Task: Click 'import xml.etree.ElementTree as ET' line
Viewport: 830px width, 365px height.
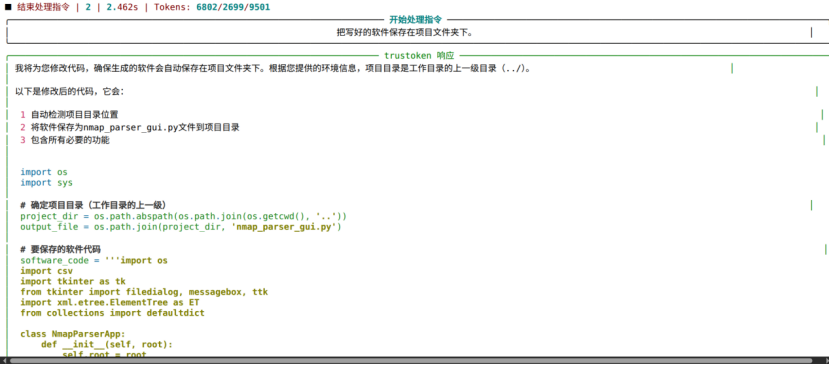Action: pyautogui.click(x=110, y=303)
